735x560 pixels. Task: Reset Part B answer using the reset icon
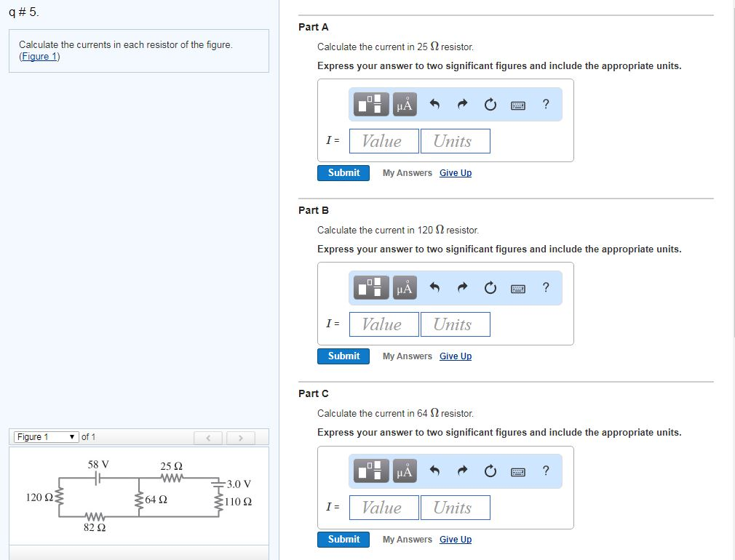490,287
